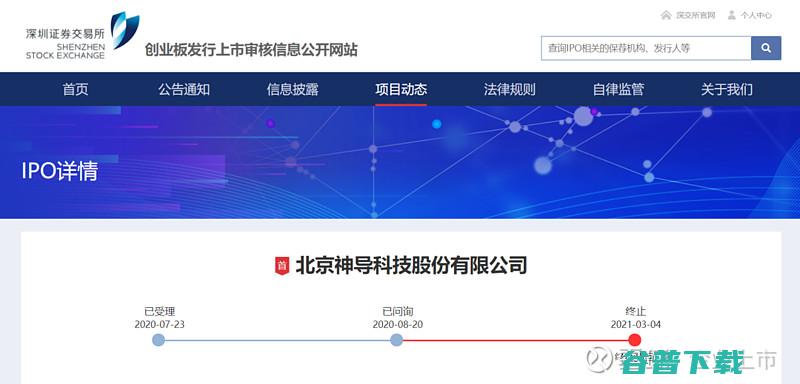This screenshot has height=384, width=800.
Task: Open the 项目动态 tab
Action: pyautogui.click(x=401, y=89)
